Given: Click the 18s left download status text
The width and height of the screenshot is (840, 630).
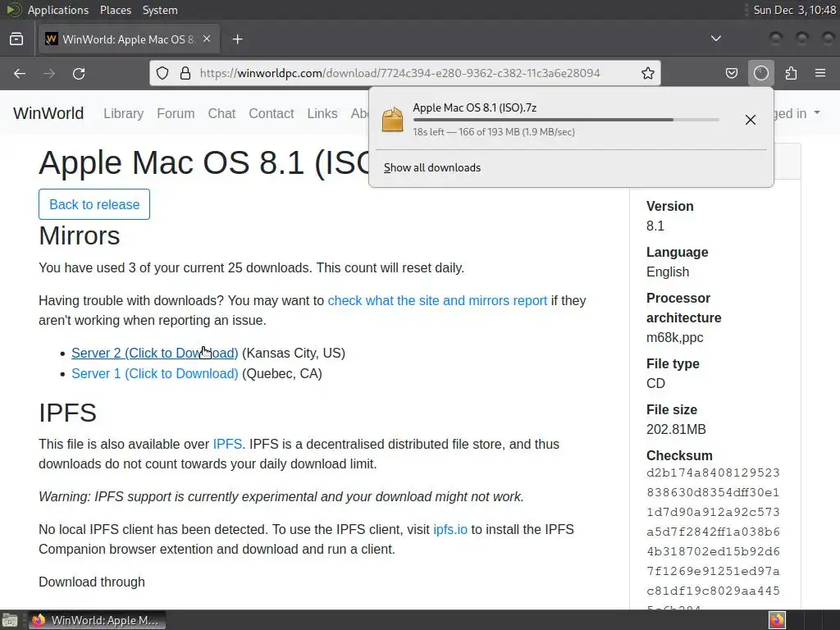Looking at the screenshot, I should click(x=493, y=132).
